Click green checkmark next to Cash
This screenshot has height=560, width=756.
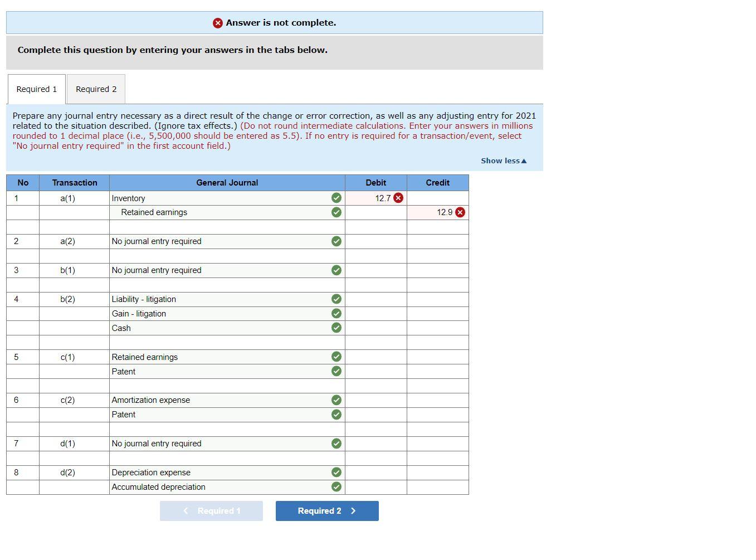(336, 328)
